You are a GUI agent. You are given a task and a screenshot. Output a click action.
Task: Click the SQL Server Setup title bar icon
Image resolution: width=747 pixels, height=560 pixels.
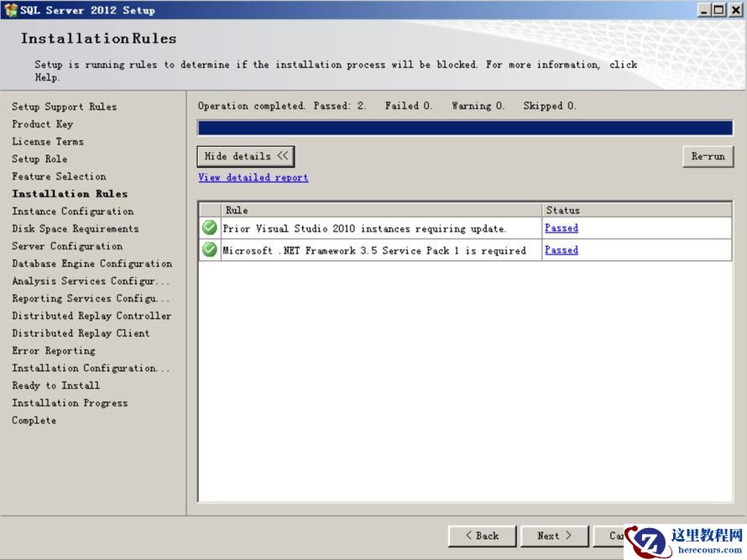pyautogui.click(x=10, y=10)
